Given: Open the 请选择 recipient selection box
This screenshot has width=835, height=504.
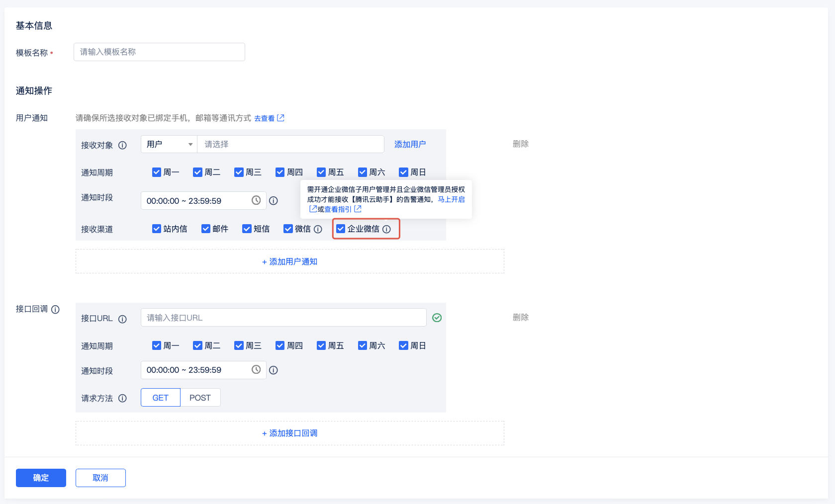Looking at the screenshot, I should point(290,144).
